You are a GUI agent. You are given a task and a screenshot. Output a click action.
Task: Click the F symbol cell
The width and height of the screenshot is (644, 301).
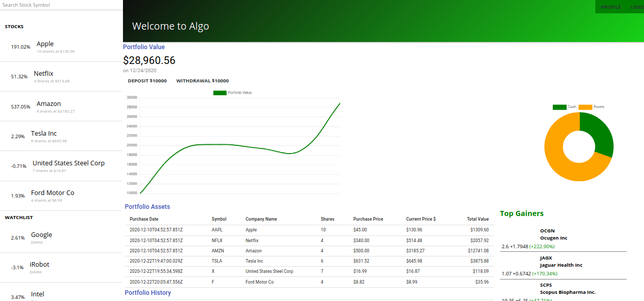(213, 282)
